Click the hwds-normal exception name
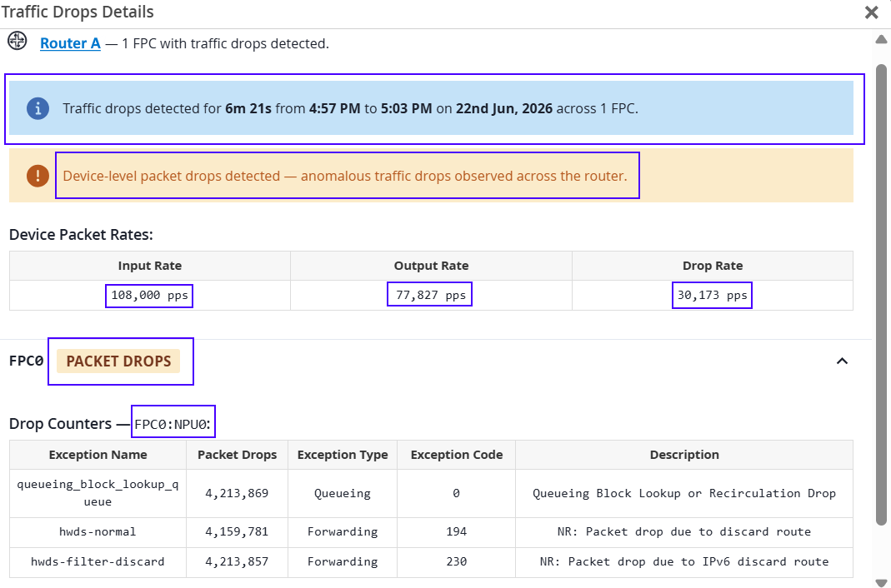Viewport: 891px width, 588px height. coord(98,532)
